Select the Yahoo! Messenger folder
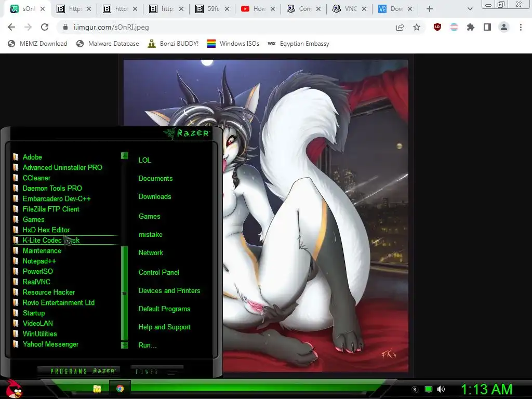Image resolution: width=532 pixels, height=399 pixels. [50, 344]
